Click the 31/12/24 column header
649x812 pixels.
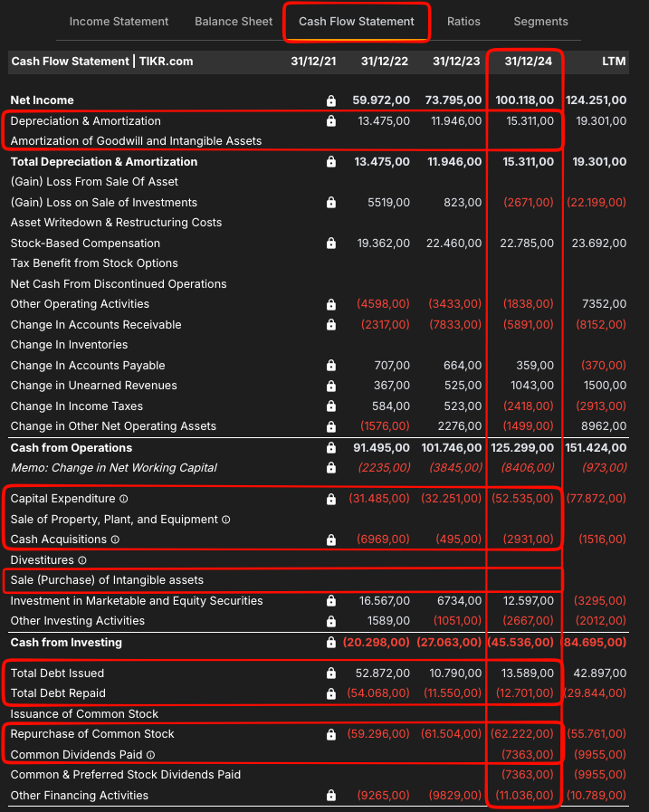(x=529, y=62)
